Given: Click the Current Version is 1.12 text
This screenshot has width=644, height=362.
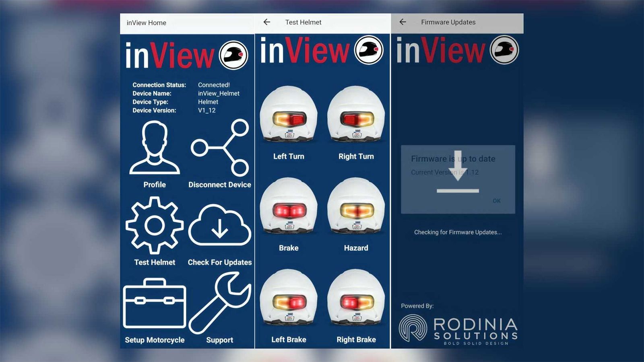Looking at the screenshot, I should pos(445,172).
